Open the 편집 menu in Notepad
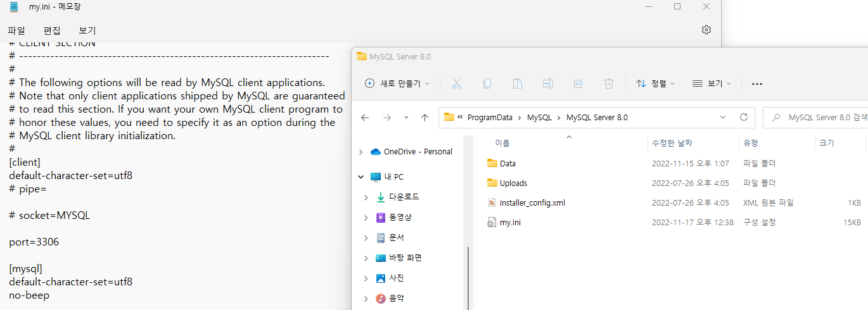 point(52,30)
